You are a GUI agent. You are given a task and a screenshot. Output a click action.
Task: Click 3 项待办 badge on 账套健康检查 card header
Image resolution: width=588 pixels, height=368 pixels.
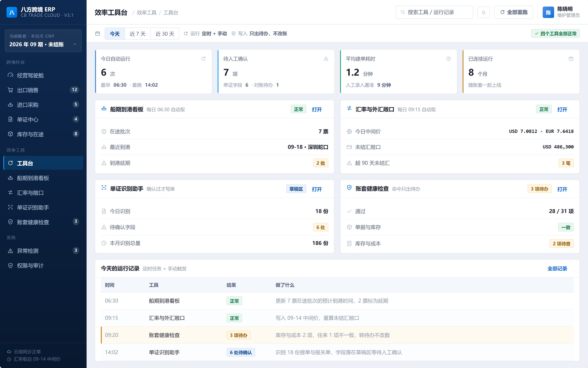pyautogui.click(x=539, y=189)
